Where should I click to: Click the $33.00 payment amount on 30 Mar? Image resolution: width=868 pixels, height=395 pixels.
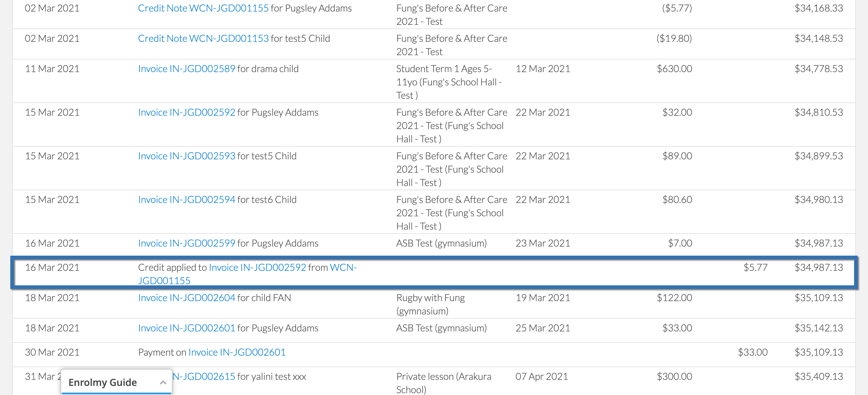coord(752,352)
